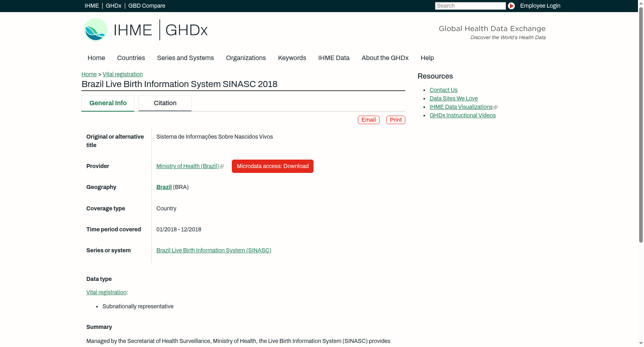The width and height of the screenshot is (644, 347).
Task: Click the Email button
Action: click(x=369, y=120)
